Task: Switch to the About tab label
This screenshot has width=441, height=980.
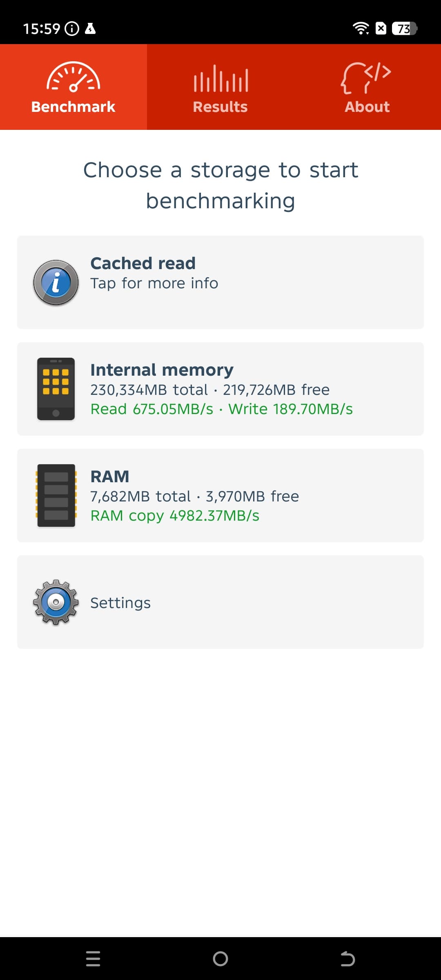Action: [x=367, y=107]
